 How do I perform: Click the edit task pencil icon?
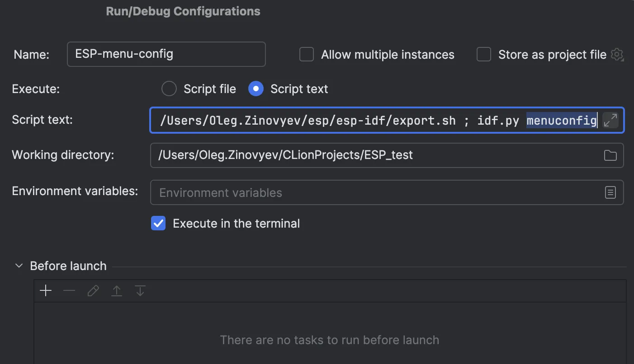tap(93, 291)
